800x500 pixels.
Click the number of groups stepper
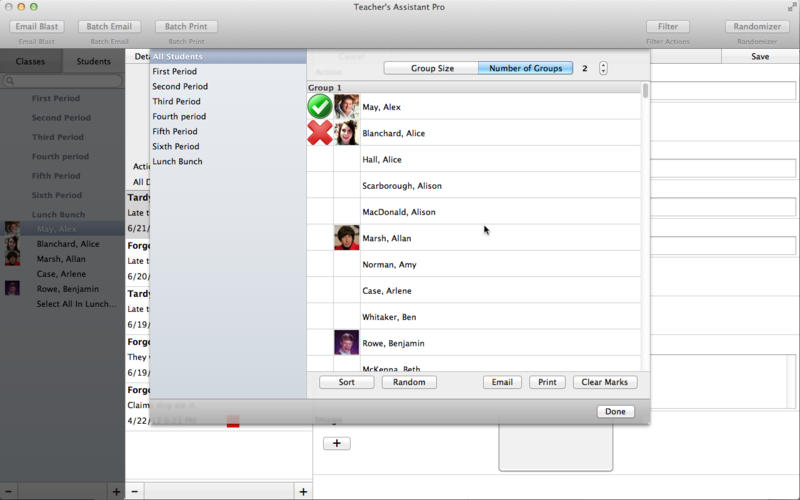coord(603,68)
